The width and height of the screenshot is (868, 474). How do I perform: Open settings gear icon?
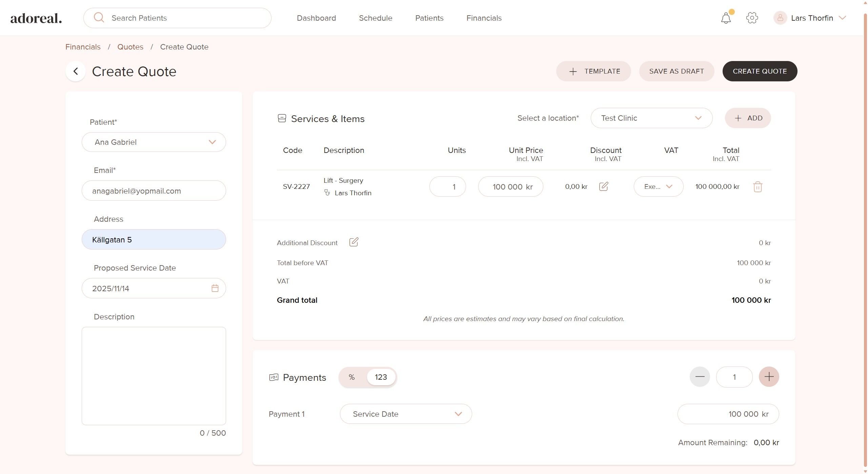pos(752,18)
